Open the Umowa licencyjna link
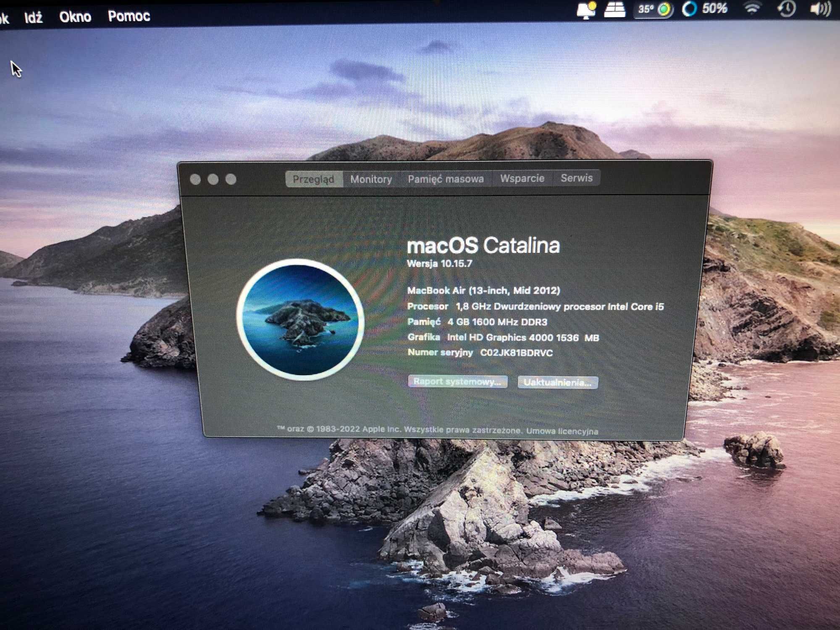 pyautogui.click(x=562, y=431)
